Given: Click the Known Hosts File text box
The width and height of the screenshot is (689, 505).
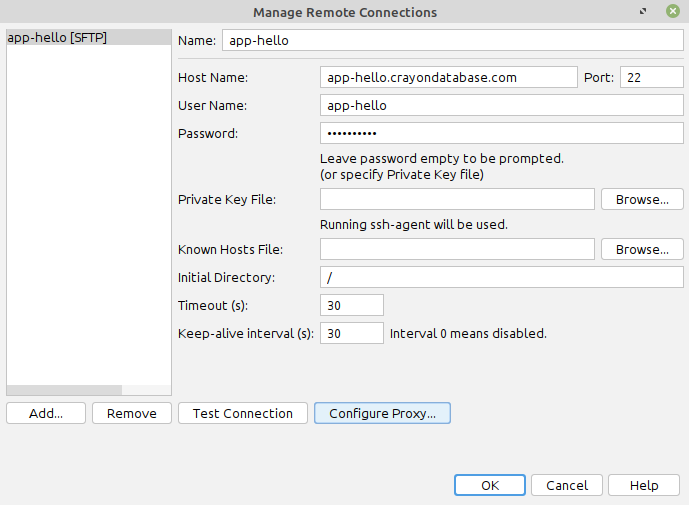Looking at the screenshot, I should 457,249.
